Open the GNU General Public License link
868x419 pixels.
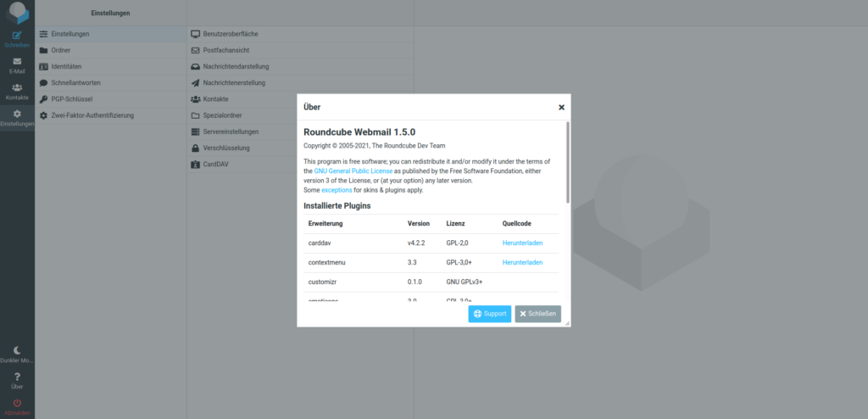click(x=353, y=171)
